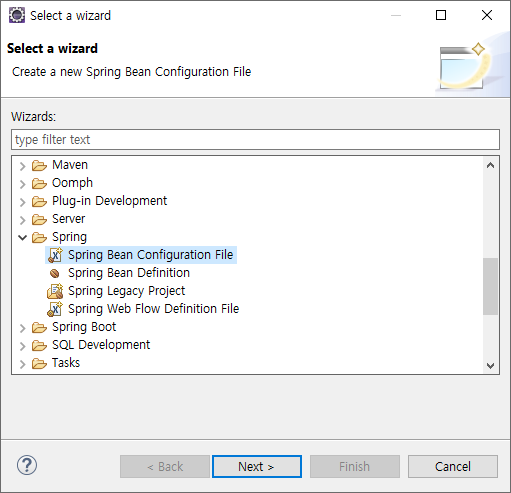The width and height of the screenshot is (511, 493).
Task: Select the Oomph tree label
Action: (72, 183)
